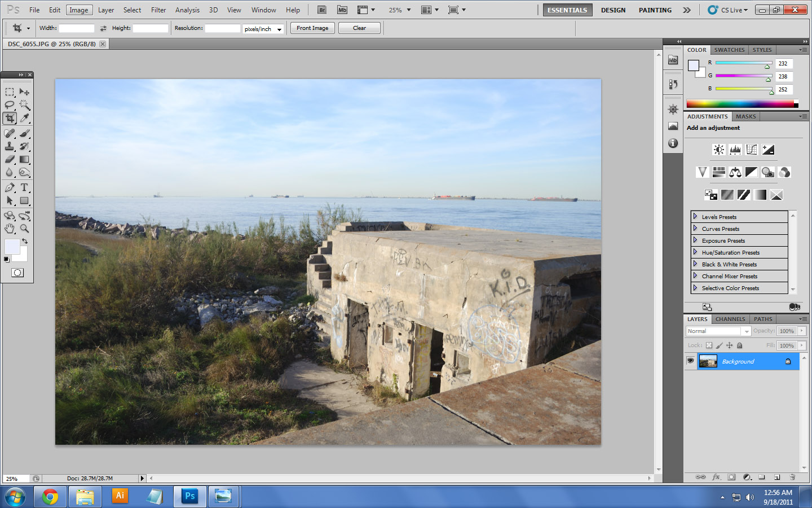Add a Curves adjustment
Viewport: 812px width, 508px height.
coord(751,150)
